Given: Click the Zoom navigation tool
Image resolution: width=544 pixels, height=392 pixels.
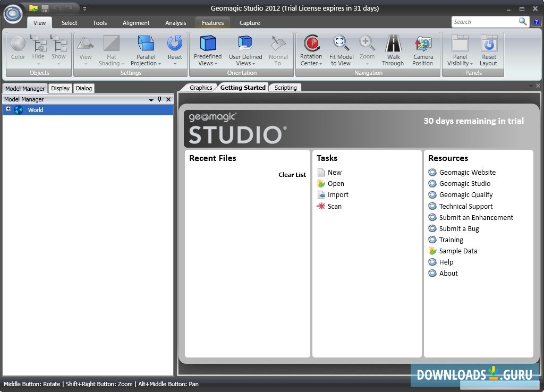Looking at the screenshot, I should 367,50.
